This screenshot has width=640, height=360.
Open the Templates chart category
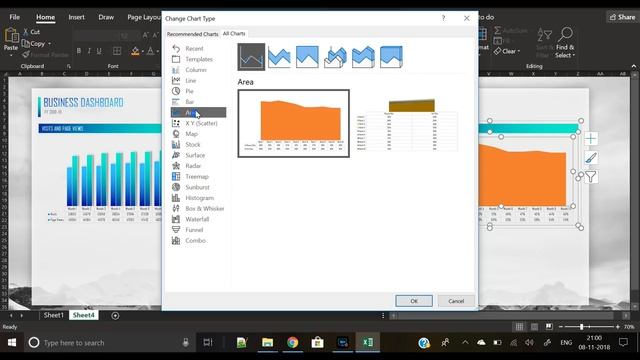(x=198, y=59)
